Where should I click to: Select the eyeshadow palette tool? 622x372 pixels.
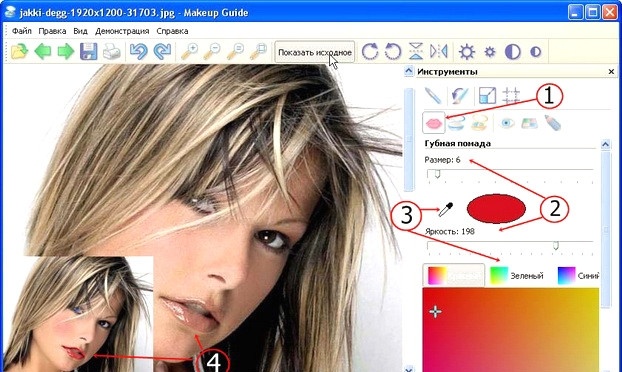click(x=529, y=123)
